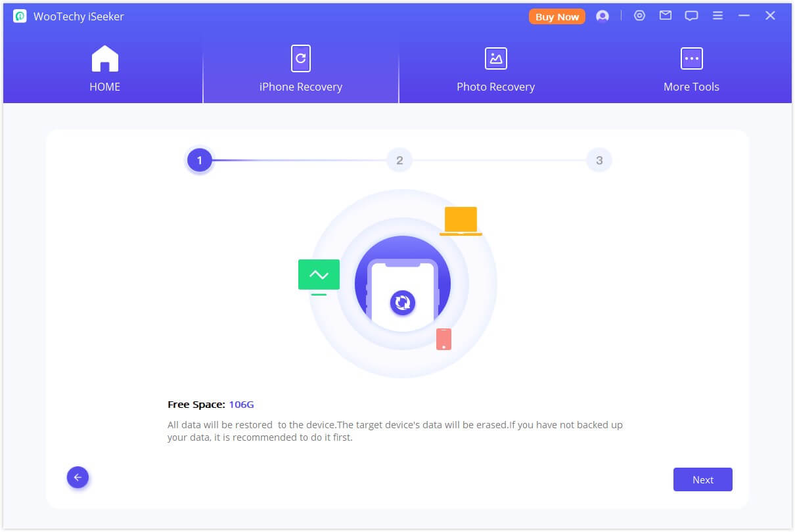Click the round back arrow button

[x=78, y=477]
